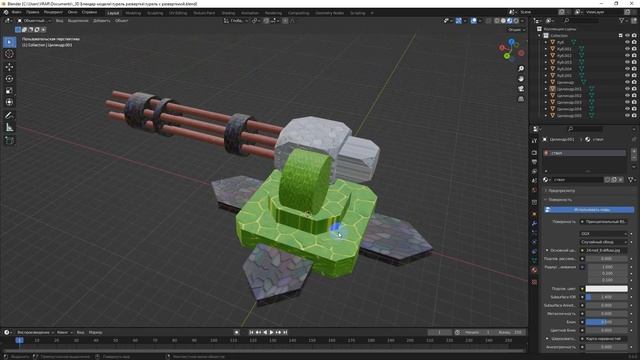Toggle auto keying record button
The height and width of the screenshot is (360, 640).
(x=236, y=332)
